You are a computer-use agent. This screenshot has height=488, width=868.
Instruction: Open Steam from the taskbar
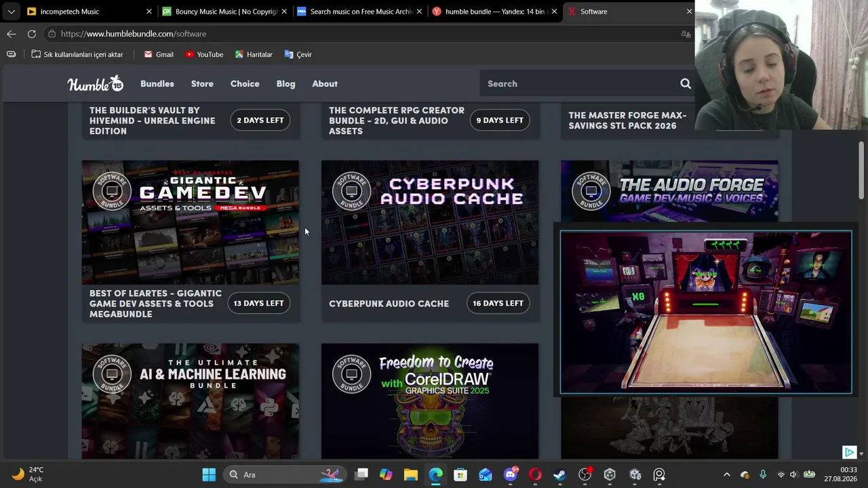[x=559, y=474]
